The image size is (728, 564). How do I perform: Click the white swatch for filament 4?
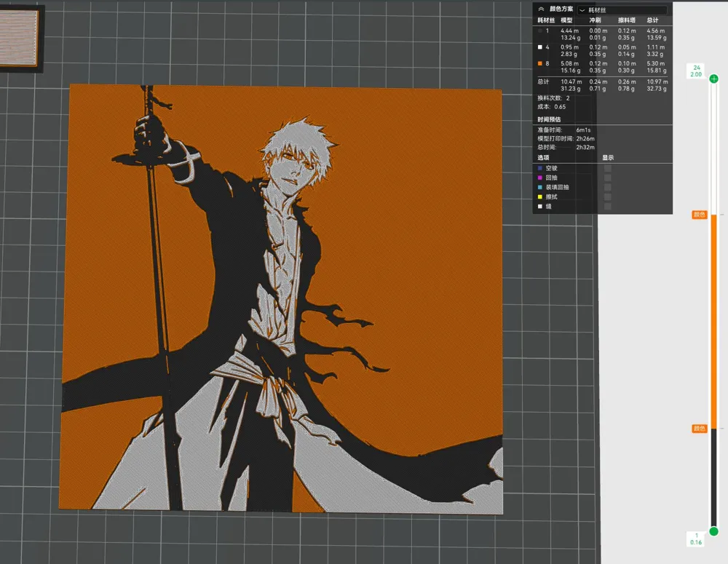540,47
